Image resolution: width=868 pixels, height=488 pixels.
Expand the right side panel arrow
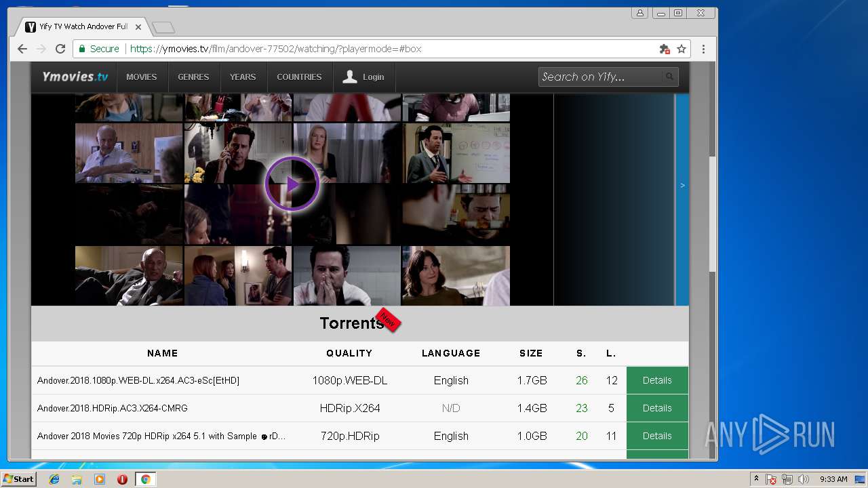pyautogui.click(x=682, y=185)
